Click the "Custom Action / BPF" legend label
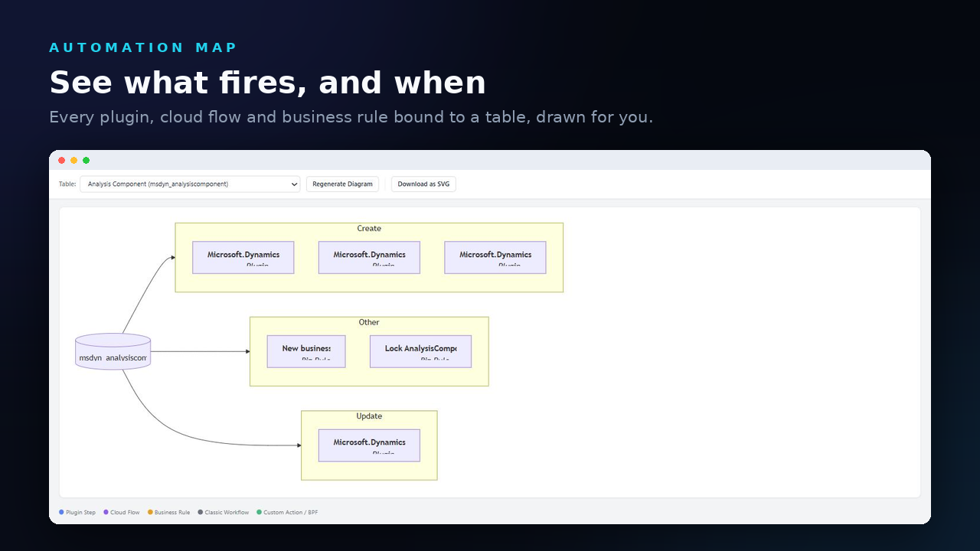The width and height of the screenshot is (980, 551). point(291,513)
